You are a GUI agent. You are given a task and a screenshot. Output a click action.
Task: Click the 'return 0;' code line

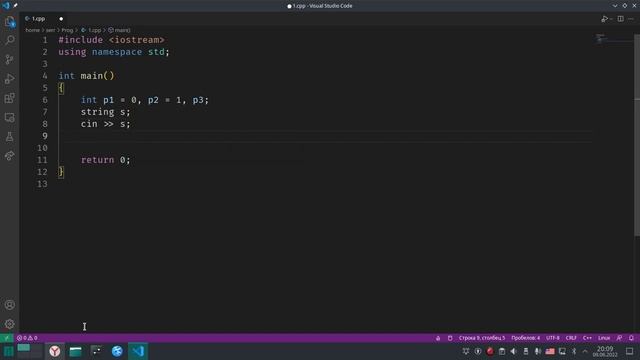(105, 160)
